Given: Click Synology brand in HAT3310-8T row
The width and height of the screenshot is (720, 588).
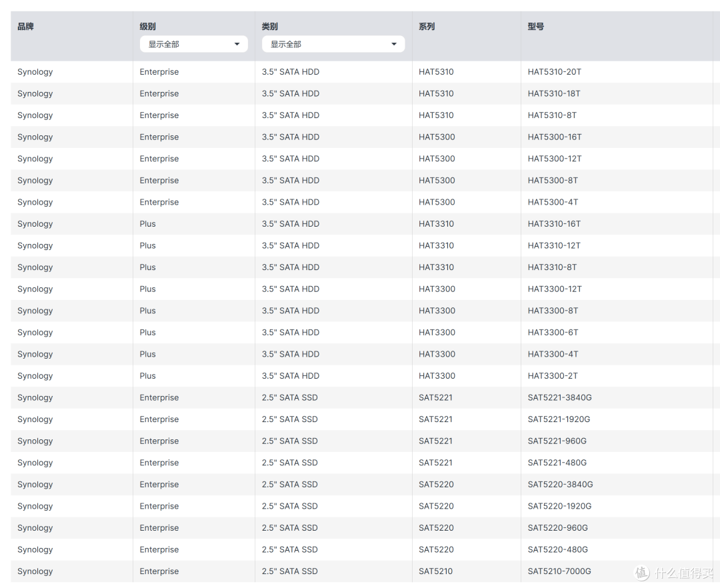Looking at the screenshot, I should pyautogui.click(x=35, y=267).
